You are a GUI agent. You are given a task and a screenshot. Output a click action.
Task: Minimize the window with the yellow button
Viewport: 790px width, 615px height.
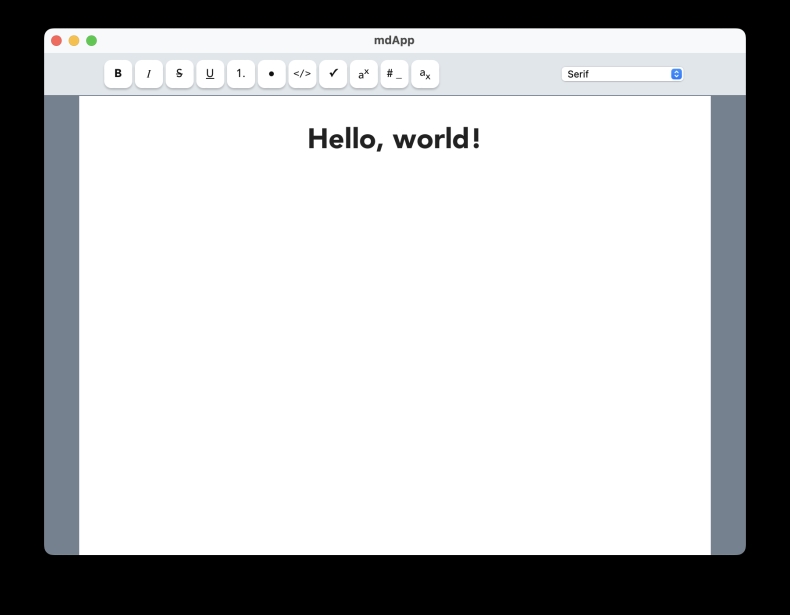pos(74,40)
